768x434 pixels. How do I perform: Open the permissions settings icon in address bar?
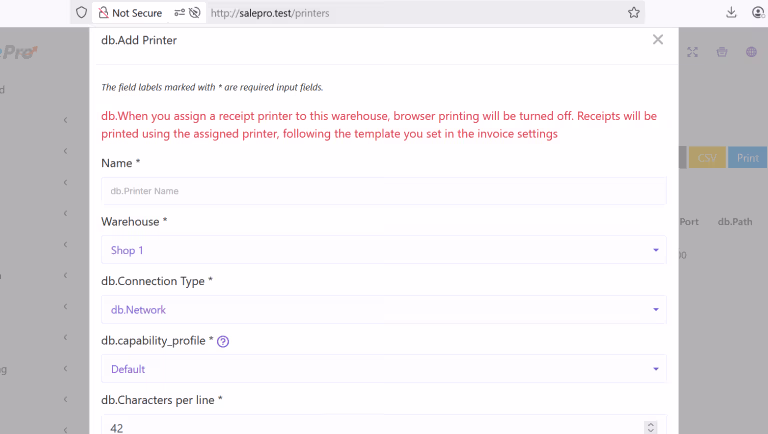180,13
